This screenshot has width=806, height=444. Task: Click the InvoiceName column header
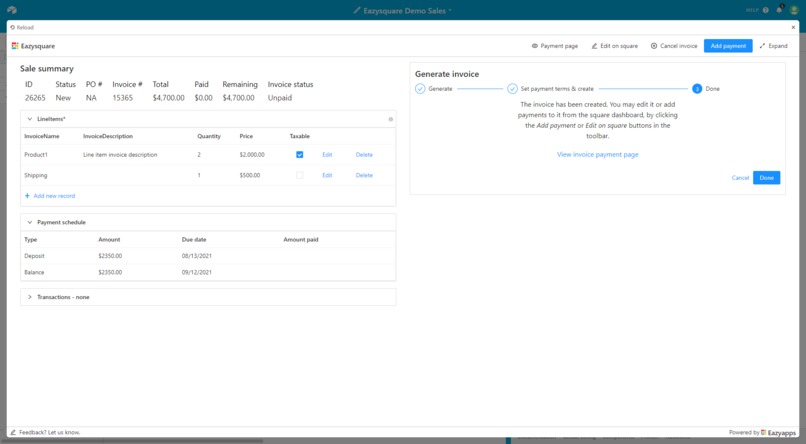[42, 136]
